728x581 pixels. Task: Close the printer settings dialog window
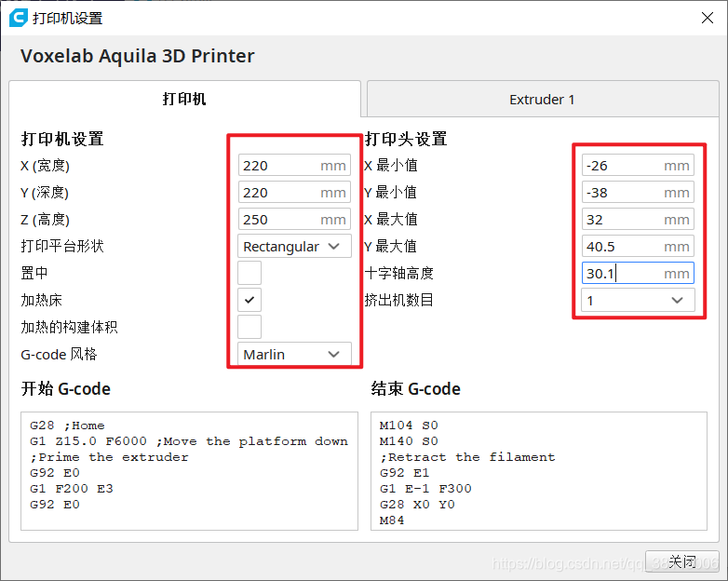coord(708,18)
